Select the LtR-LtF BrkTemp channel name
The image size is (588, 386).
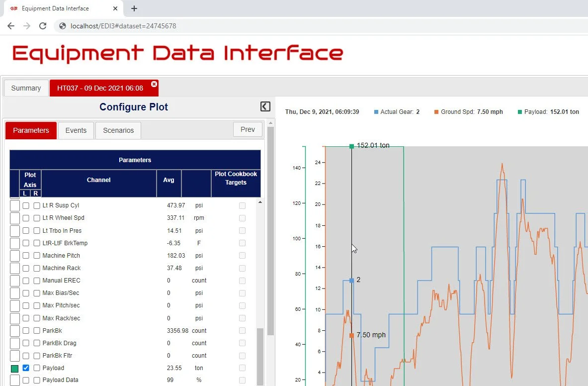click(x=65, y=243)
